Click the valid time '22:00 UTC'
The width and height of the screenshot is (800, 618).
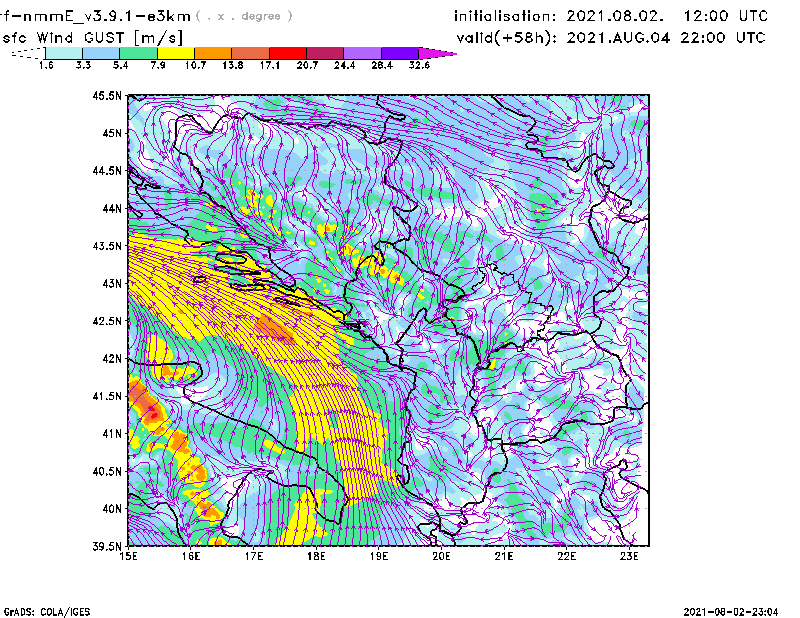tap(723, 38)
